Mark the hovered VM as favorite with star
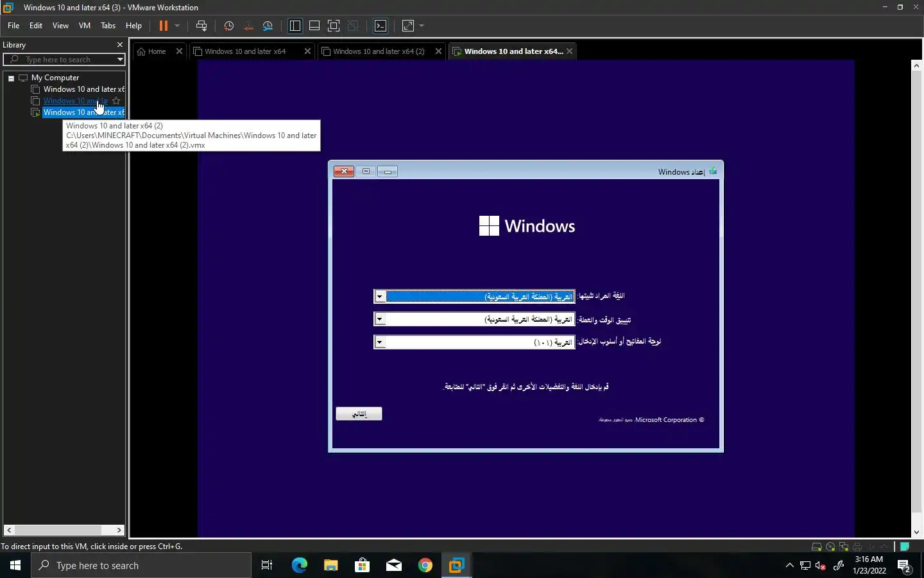This screenshot has width=924, height=578. 116,101
